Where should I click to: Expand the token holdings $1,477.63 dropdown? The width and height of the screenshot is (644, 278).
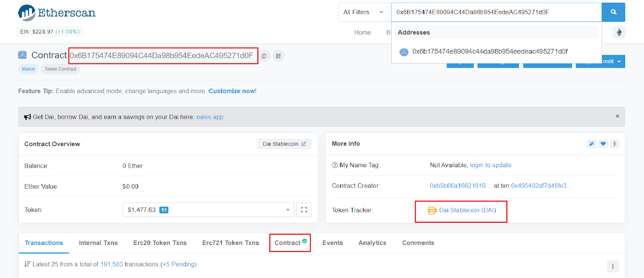coord(208,210)
